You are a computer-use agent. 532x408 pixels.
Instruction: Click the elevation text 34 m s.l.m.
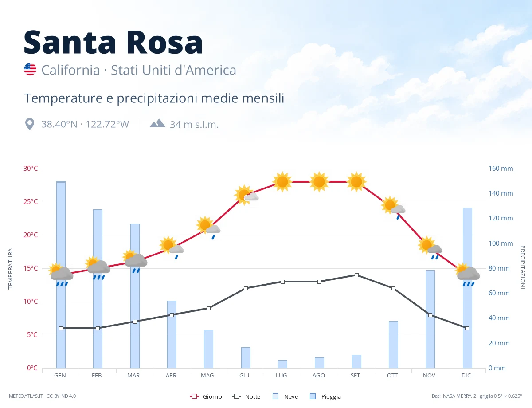click(x=194, y=124)
